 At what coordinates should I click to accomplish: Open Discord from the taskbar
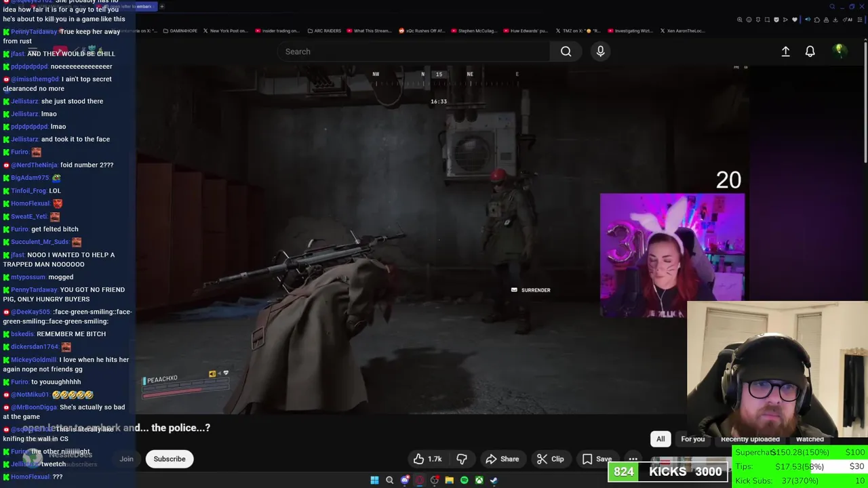coord(405,480)
